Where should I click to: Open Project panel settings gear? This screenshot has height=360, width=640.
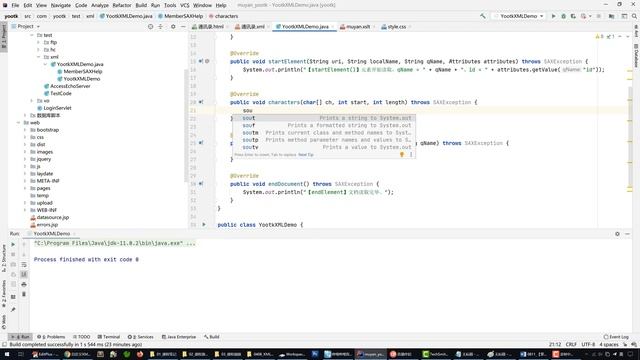coord(173,27)
